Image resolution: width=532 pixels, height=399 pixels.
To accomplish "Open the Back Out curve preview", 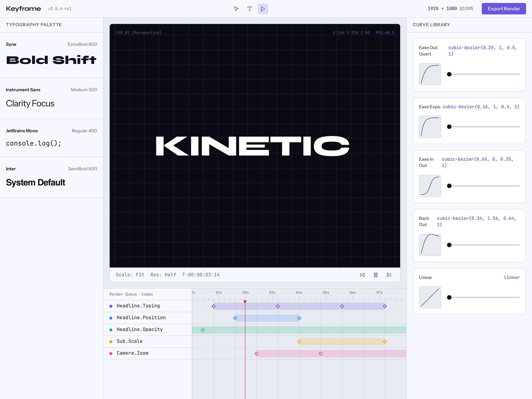I will click(x=430, y=245).
